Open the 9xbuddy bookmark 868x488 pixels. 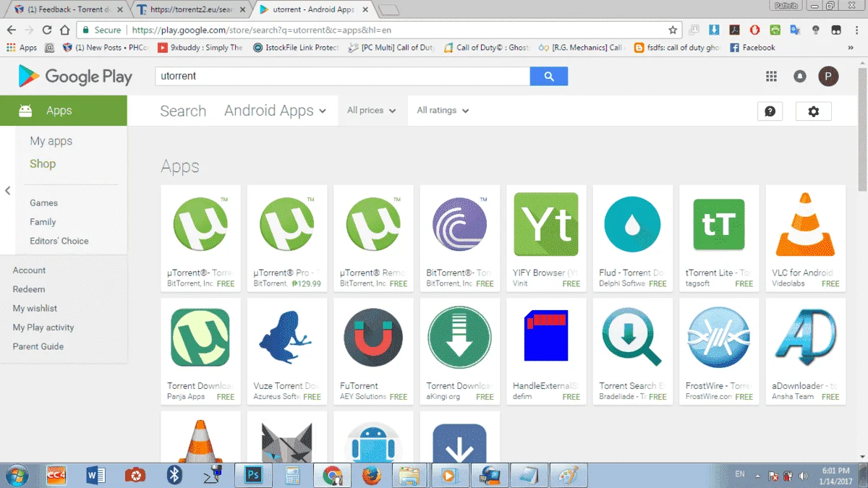(x=200, y=48)
